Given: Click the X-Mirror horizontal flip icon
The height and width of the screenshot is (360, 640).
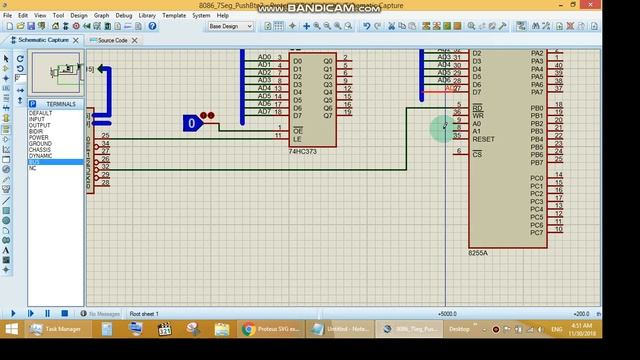Looking at the screenshot, I should [20, 90].
